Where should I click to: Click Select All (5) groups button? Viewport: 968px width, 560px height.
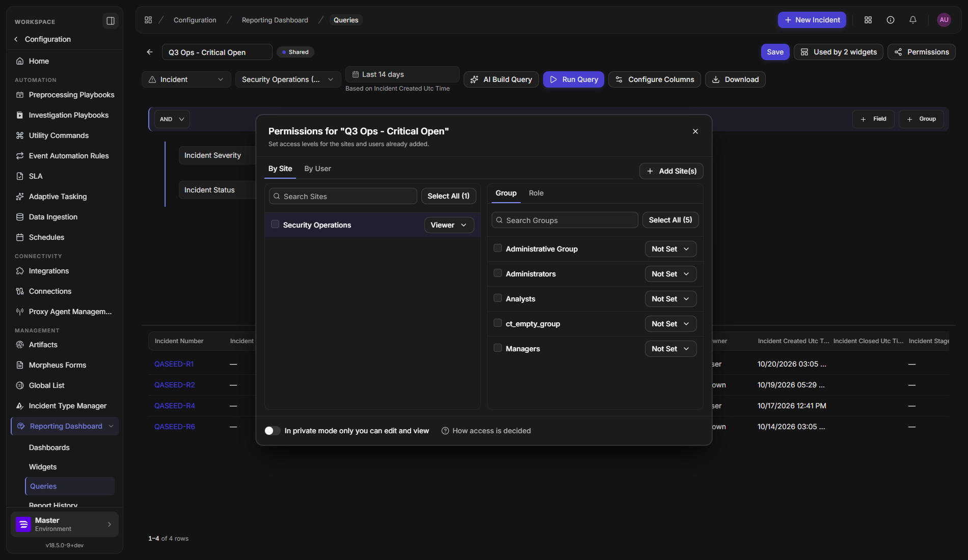pyautogui.click(x=670, y=220)
